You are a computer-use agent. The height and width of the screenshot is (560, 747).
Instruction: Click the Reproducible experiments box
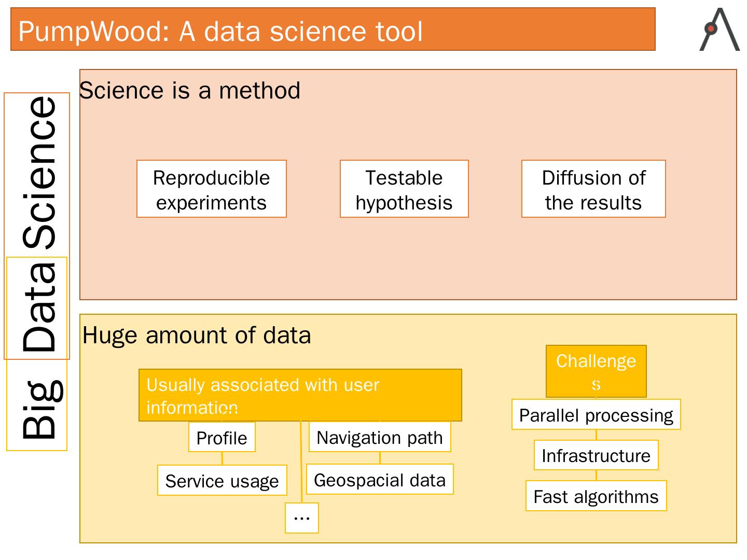pos(212,189)
